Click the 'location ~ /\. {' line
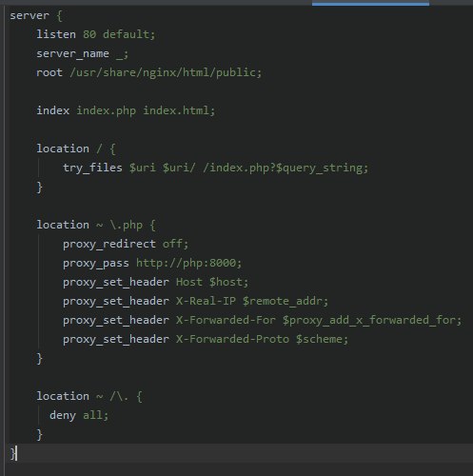Viewport: 473px width, 476px height. [x=89, y=396]
